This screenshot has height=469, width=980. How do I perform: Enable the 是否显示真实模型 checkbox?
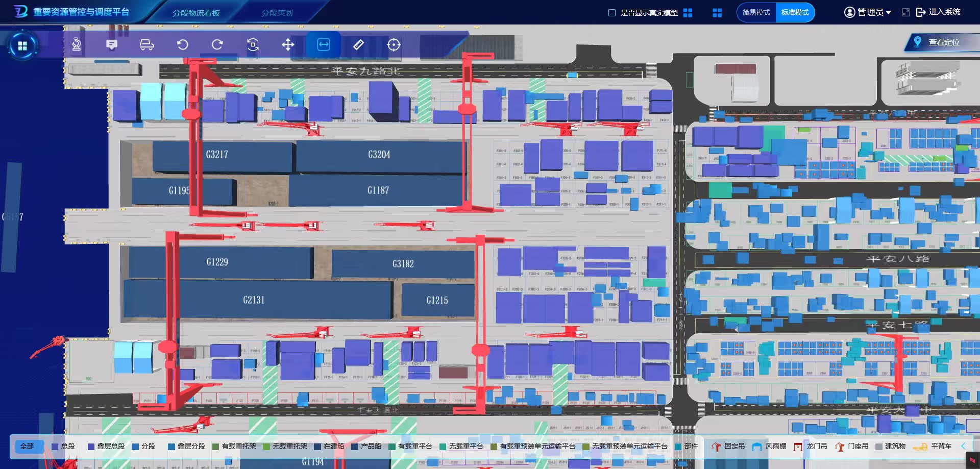pos(612,13)
